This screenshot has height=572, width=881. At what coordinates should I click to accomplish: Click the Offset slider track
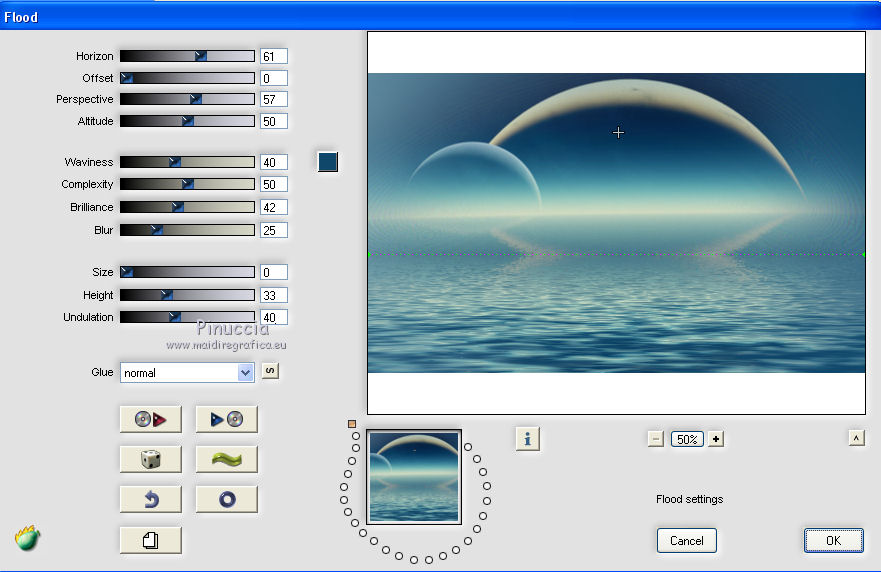click(187, 78)
